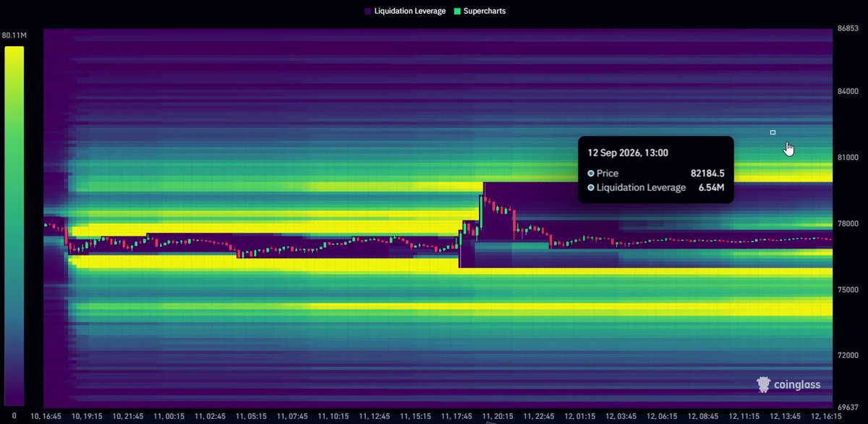868x424 pixels.
Task: Click the time axis label 11, 12:45
Action: point(375,417)
